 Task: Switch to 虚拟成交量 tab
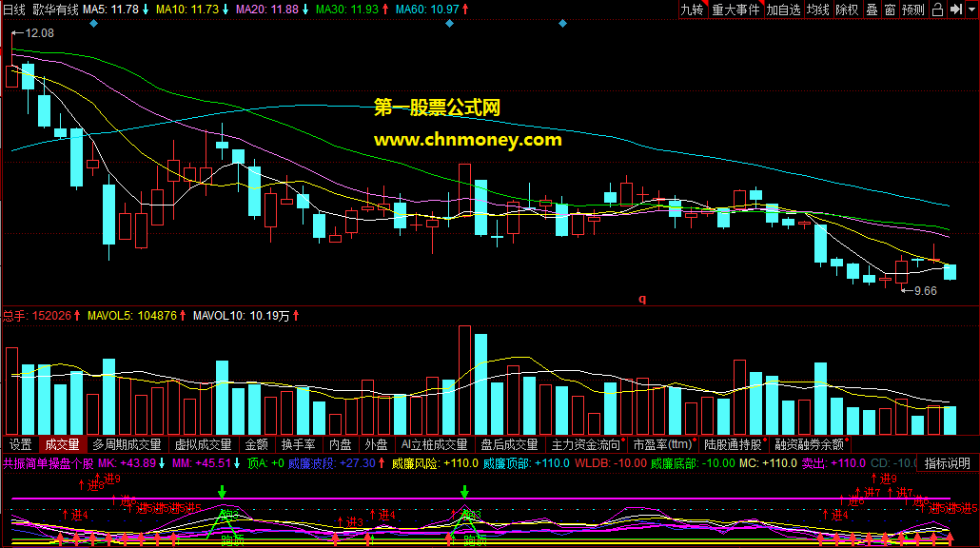pos(203,444)
